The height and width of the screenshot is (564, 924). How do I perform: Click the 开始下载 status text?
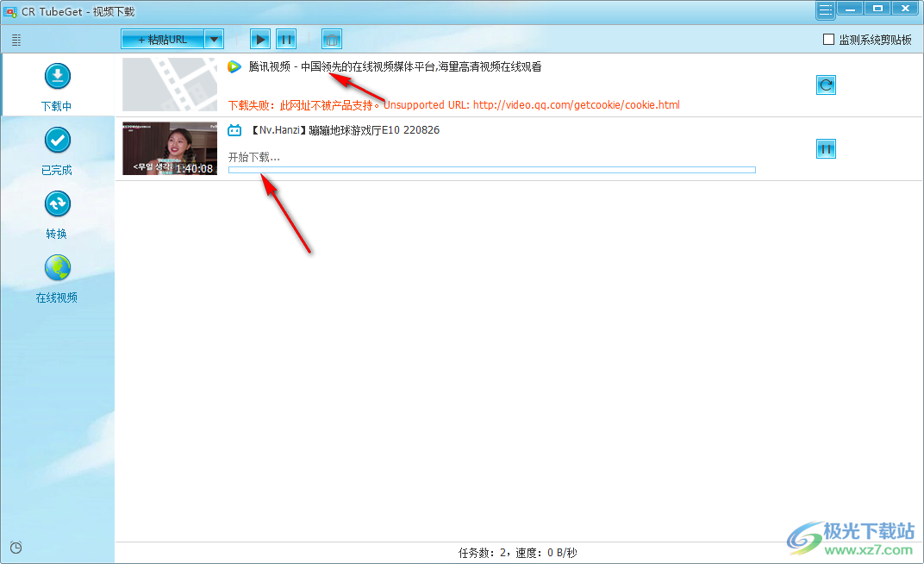point(254,157)
